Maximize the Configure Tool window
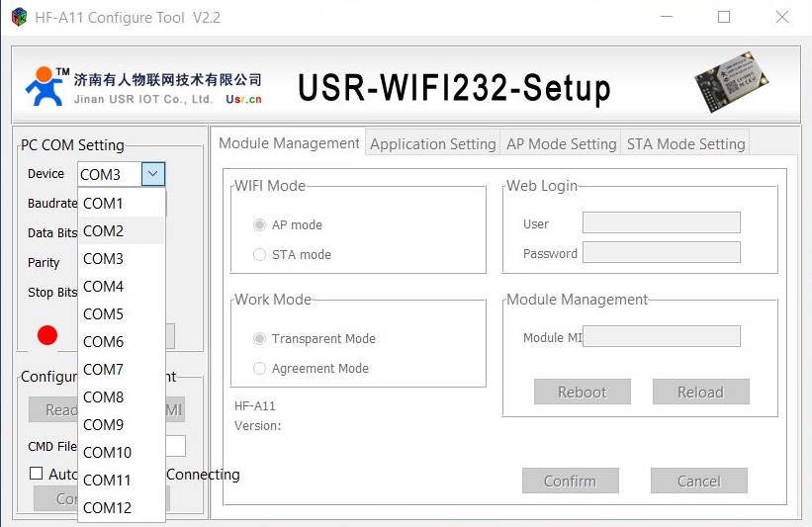This screenshot has height=527, width=812. pos(724,17)
